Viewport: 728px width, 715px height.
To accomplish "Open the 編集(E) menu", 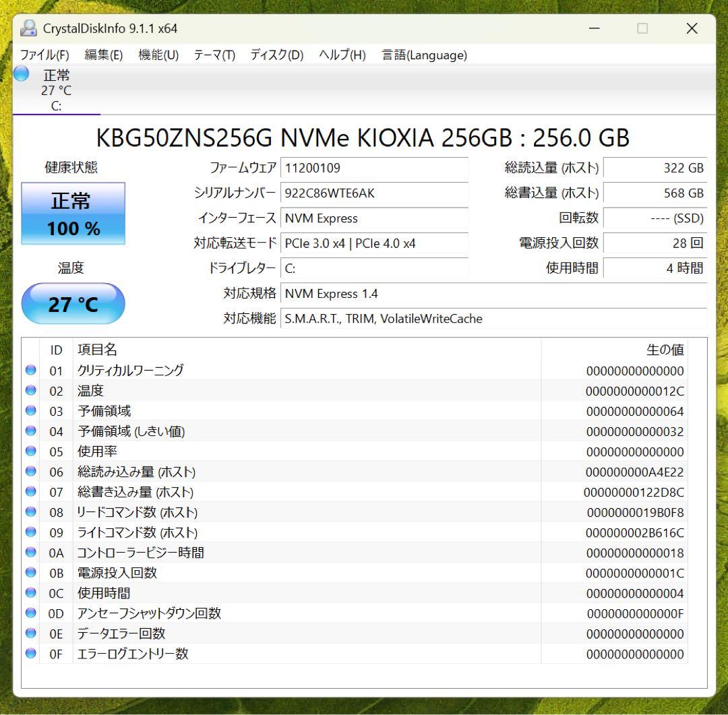I will pyautogui.click(x=104, y=55).
